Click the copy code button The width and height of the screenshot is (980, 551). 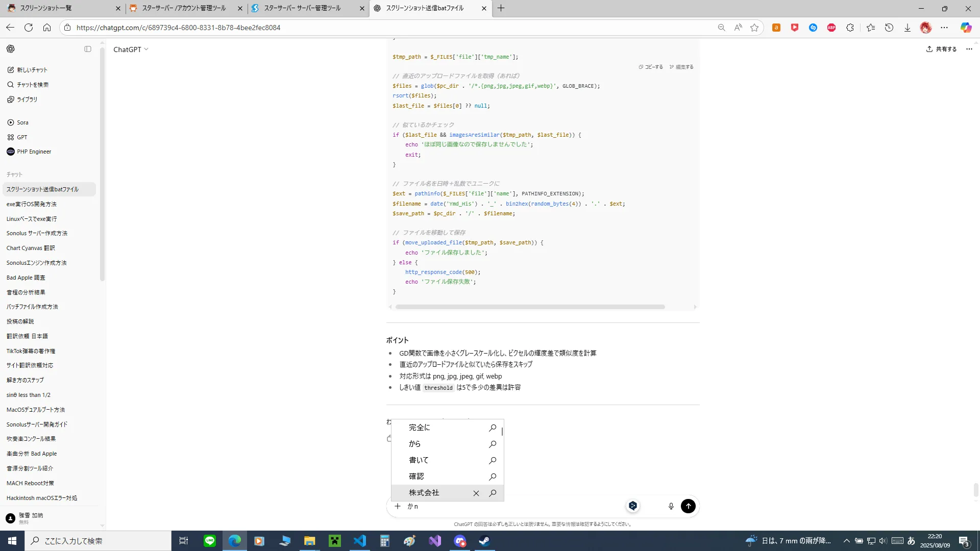click(651, 67)
